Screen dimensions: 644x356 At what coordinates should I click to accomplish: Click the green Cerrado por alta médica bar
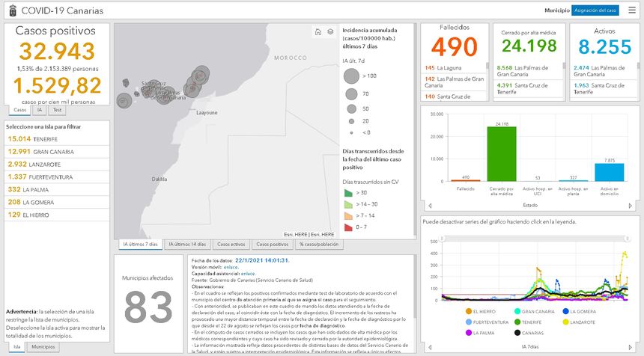502,153
